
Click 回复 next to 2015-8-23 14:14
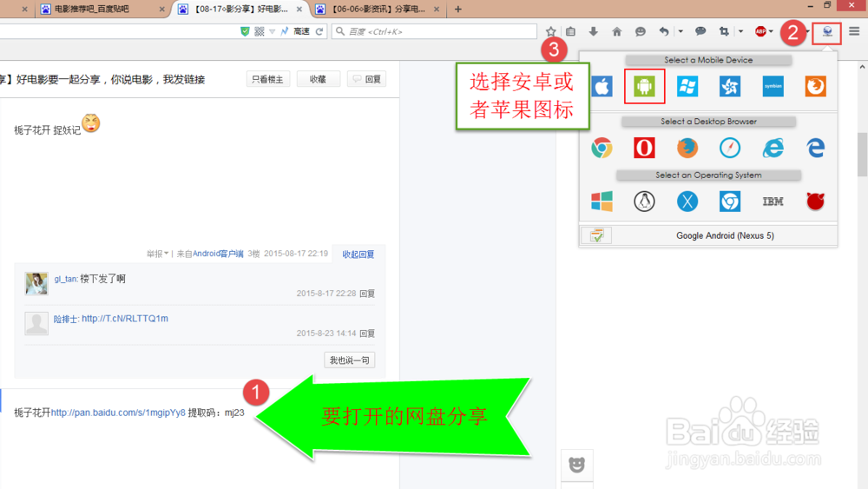point(367,334)
